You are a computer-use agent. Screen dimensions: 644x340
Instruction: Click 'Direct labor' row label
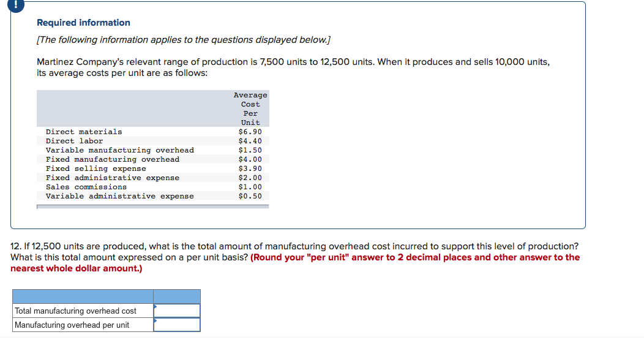coord(74,141)
